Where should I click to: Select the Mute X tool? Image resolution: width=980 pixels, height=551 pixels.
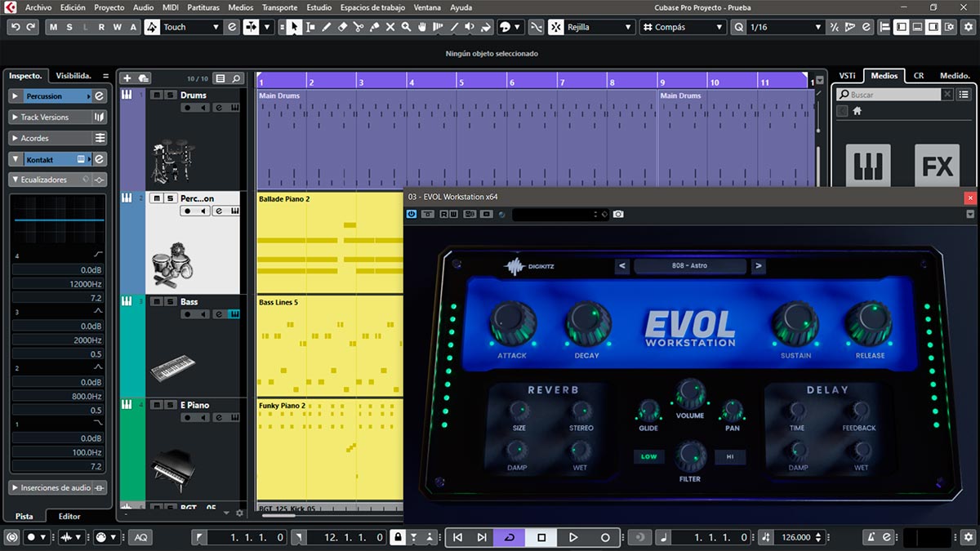(x=390, y=27)
